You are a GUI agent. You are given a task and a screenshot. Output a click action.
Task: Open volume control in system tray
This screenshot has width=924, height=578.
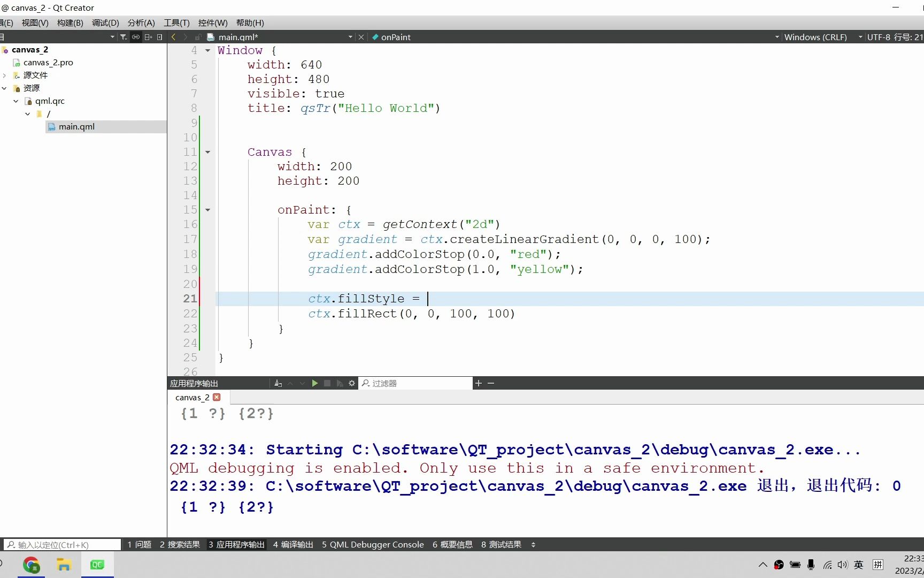point(843,565)
